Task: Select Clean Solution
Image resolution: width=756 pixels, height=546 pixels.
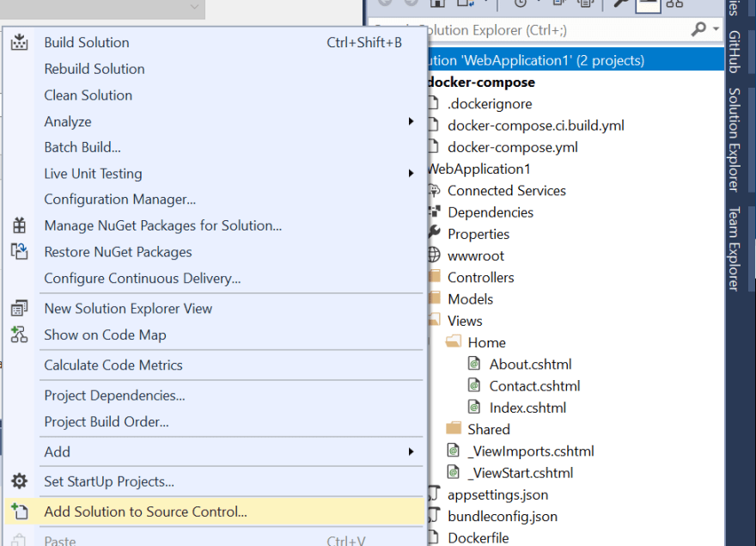Action: (x=214, y=95)
